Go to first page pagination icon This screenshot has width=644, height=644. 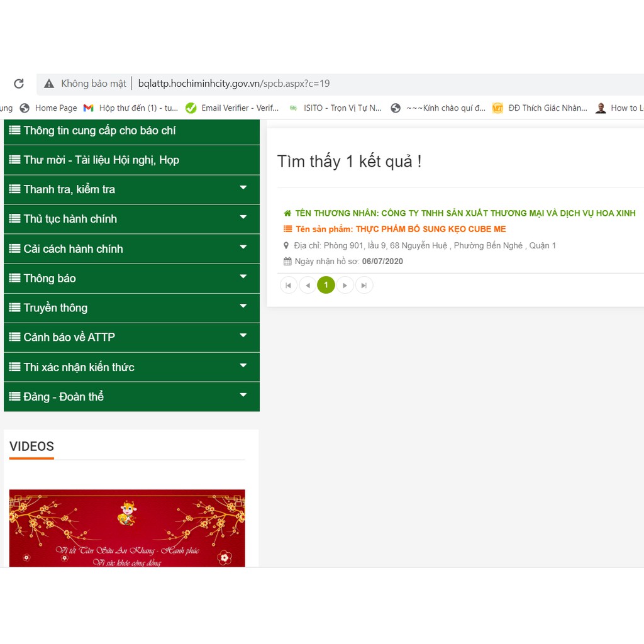click(x=288, y=286)
